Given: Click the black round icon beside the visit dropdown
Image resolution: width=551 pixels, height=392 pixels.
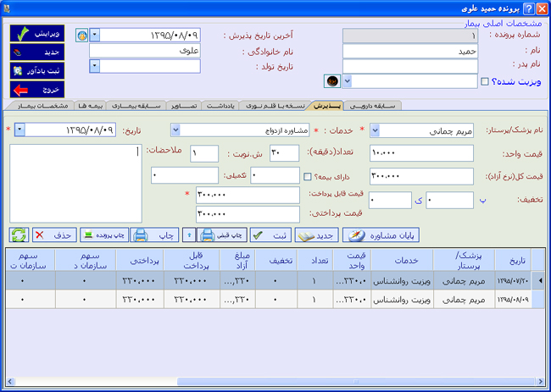Looking at the screenshot, I should 332,81.
